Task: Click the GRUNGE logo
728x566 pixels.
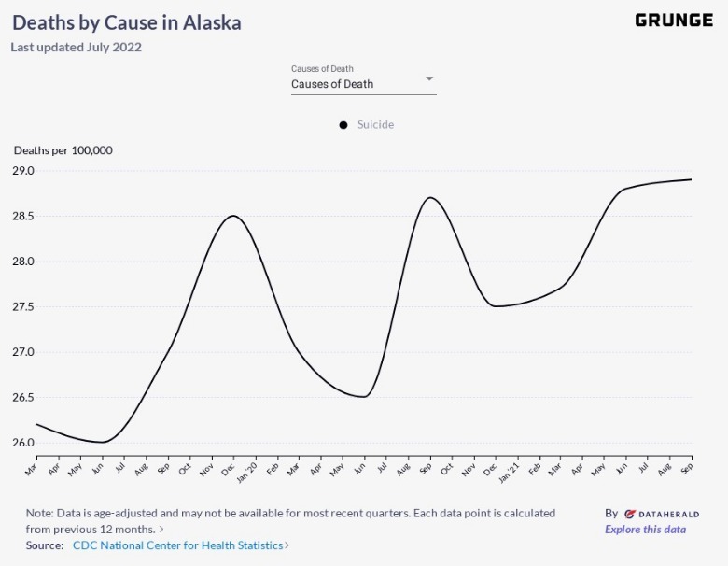Action: coord(673,21)
